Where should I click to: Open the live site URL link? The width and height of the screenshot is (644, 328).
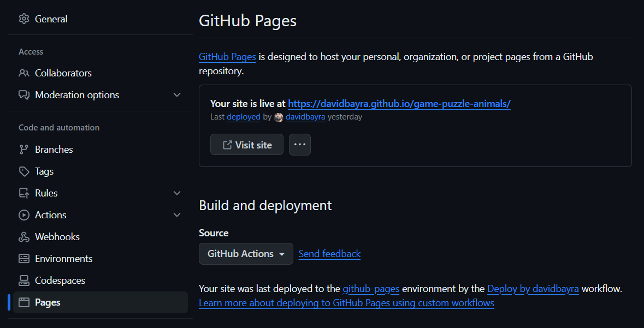pos(399,104)
